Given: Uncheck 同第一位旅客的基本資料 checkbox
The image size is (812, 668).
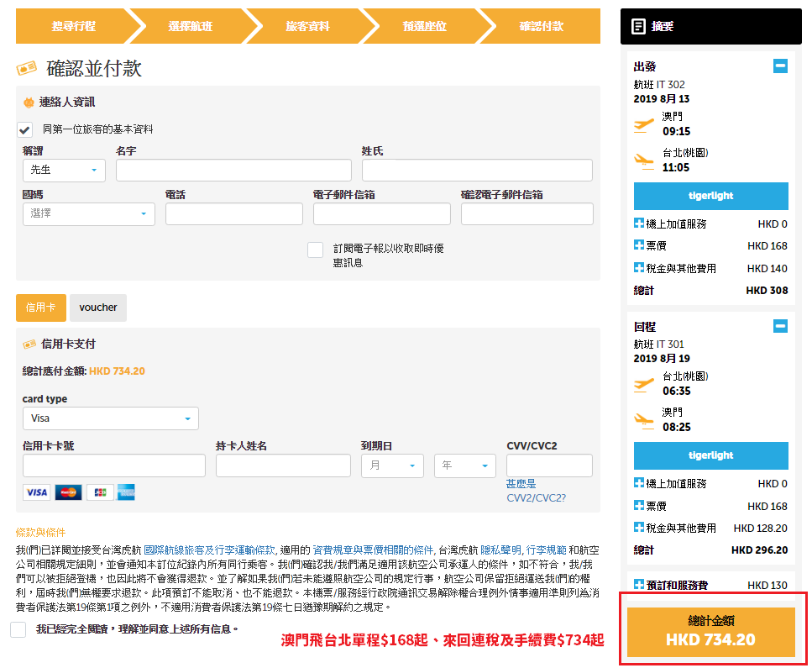Looking at the screenshot, I should coord(25,129).
